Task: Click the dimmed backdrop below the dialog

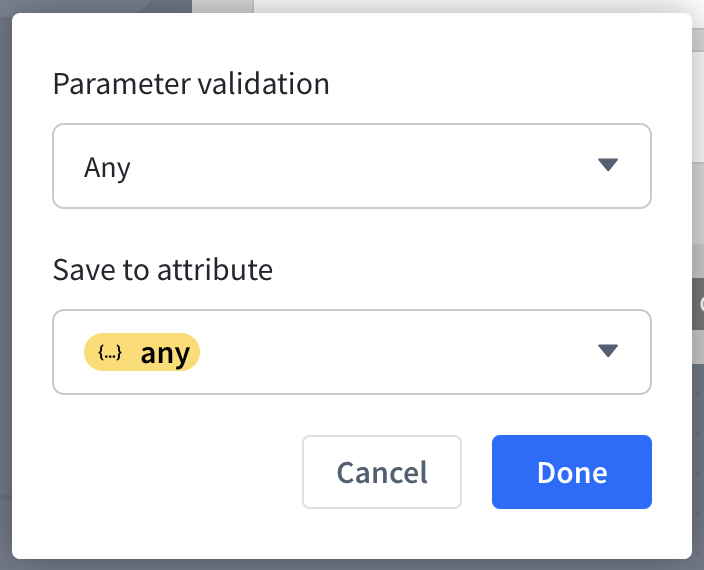Action: coord(350,564)
